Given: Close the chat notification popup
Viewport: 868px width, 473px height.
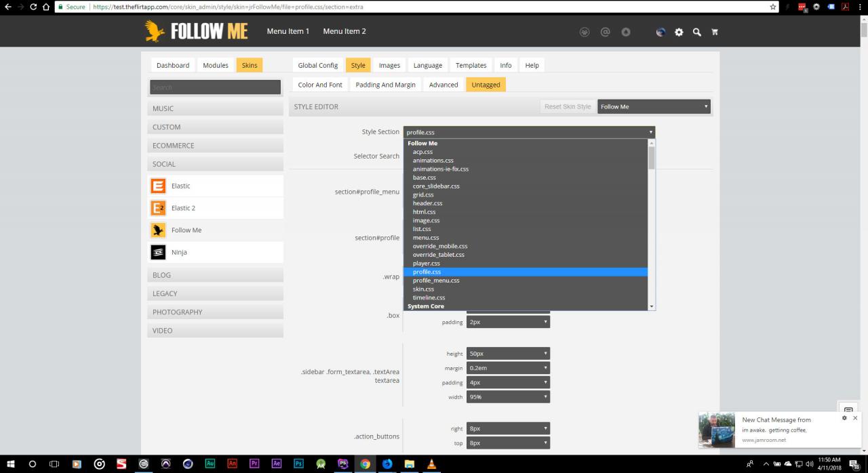Looking at the screenshot, I should tap(854, 418).
